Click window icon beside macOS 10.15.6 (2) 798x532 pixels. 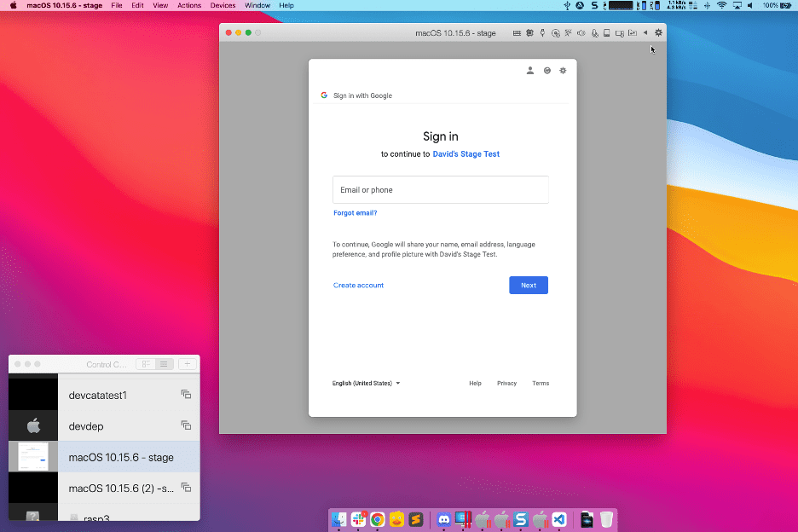click(x=186, y=487)
